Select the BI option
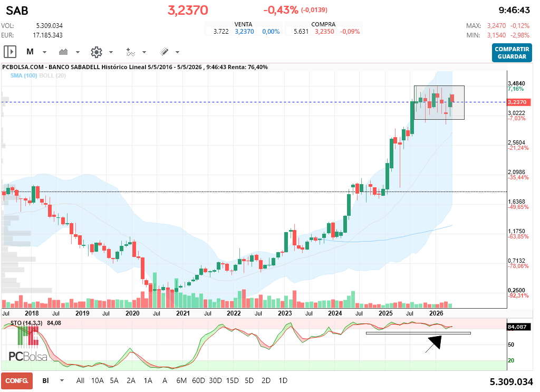The height and width of the screenshot is (392, 540). click(x=45, y=380)
